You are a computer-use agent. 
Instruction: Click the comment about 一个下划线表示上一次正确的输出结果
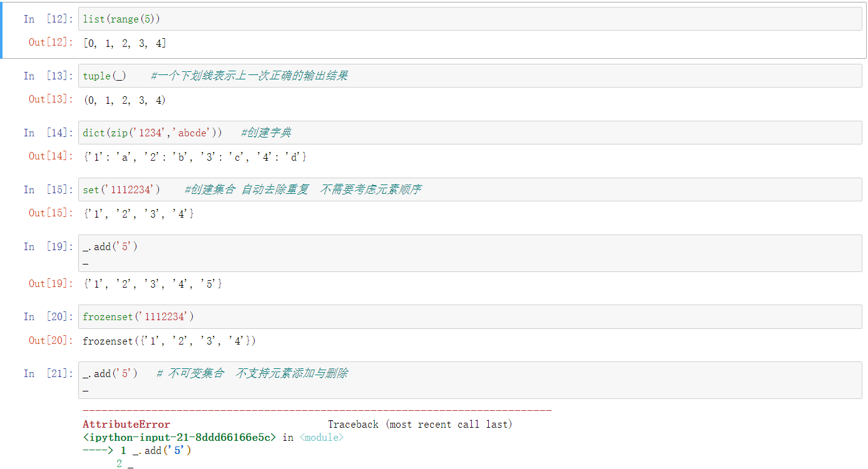pos(249,76)
